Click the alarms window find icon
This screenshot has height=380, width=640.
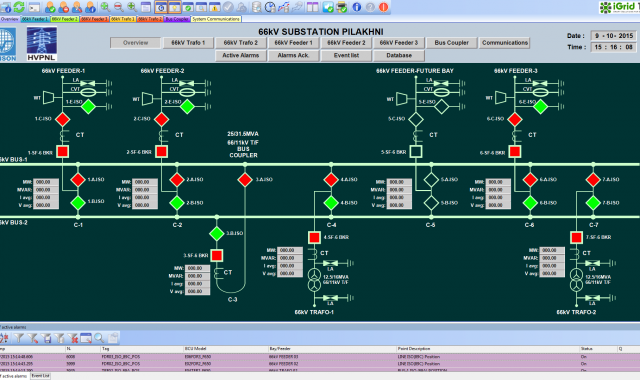coord(86,338)
